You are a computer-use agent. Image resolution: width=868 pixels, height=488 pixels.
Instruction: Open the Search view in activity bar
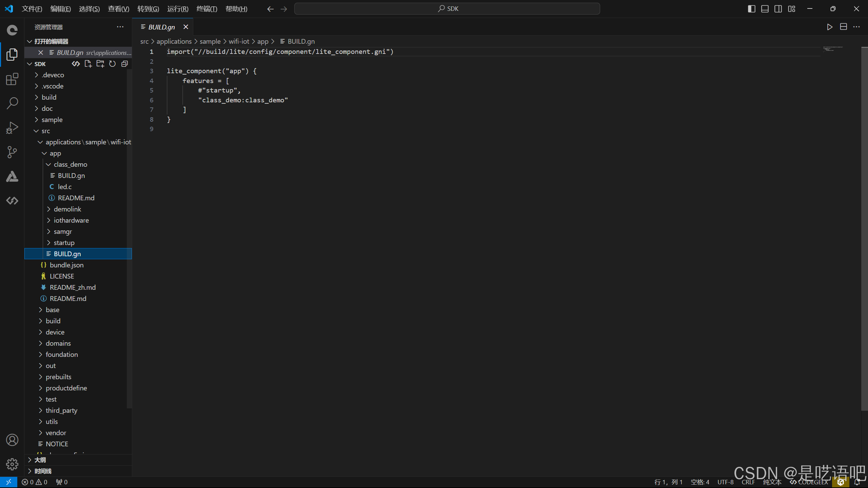click(x=12, y=103)
